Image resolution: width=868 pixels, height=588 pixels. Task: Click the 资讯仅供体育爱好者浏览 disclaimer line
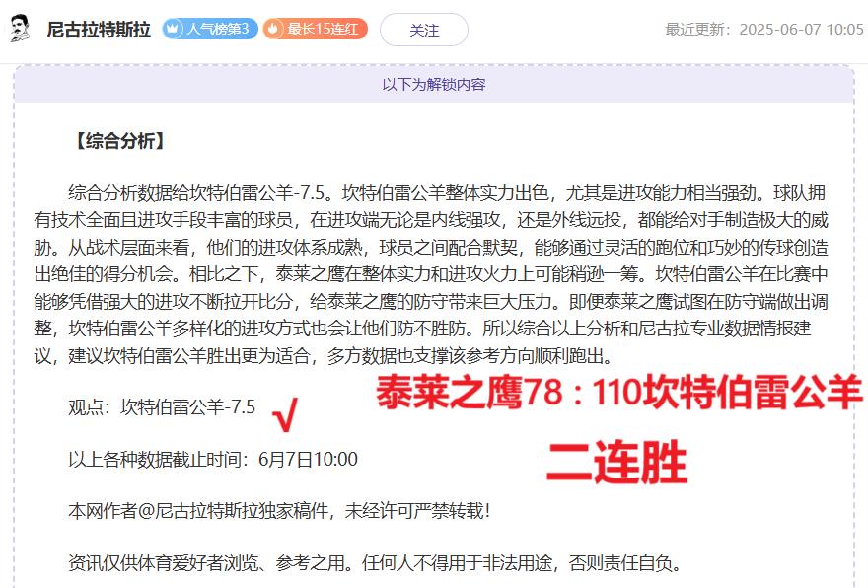coord(375,563)
